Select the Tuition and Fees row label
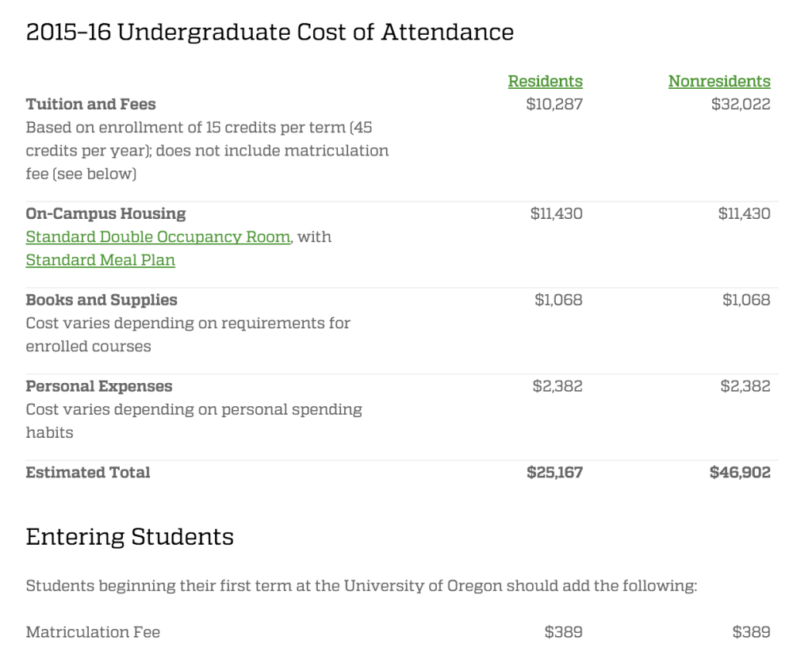The height and width of the screenshot is (667, 812). pos(90,104)
